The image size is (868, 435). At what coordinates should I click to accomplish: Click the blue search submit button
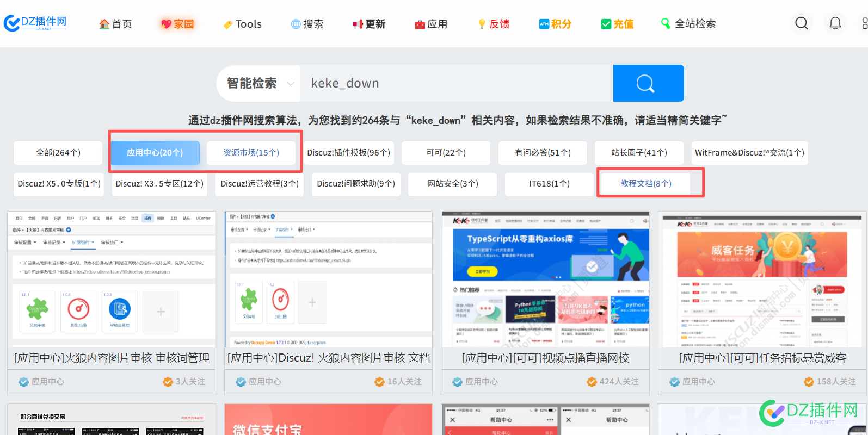tap(648, 83)
